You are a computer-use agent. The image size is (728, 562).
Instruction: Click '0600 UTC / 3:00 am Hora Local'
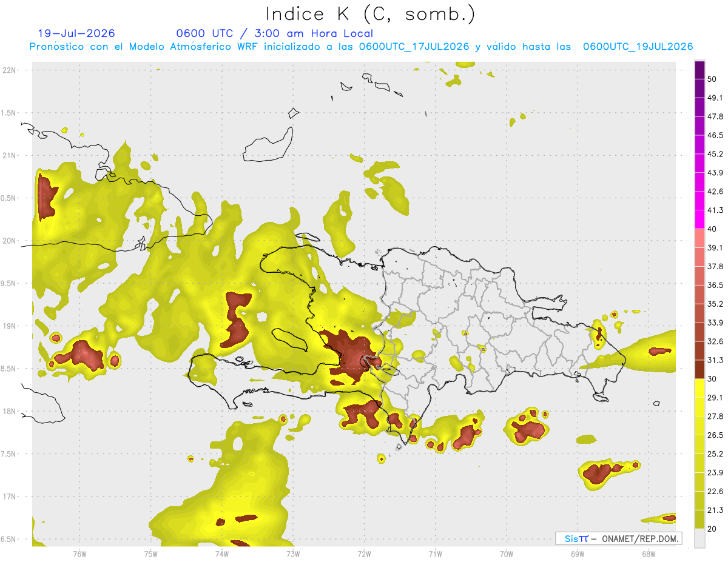(274, 33)
